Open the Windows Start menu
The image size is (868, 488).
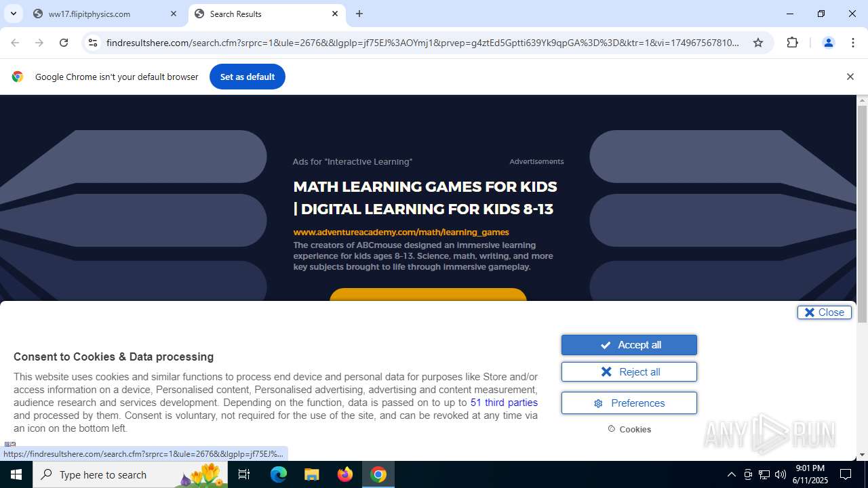tap(16, 474)
